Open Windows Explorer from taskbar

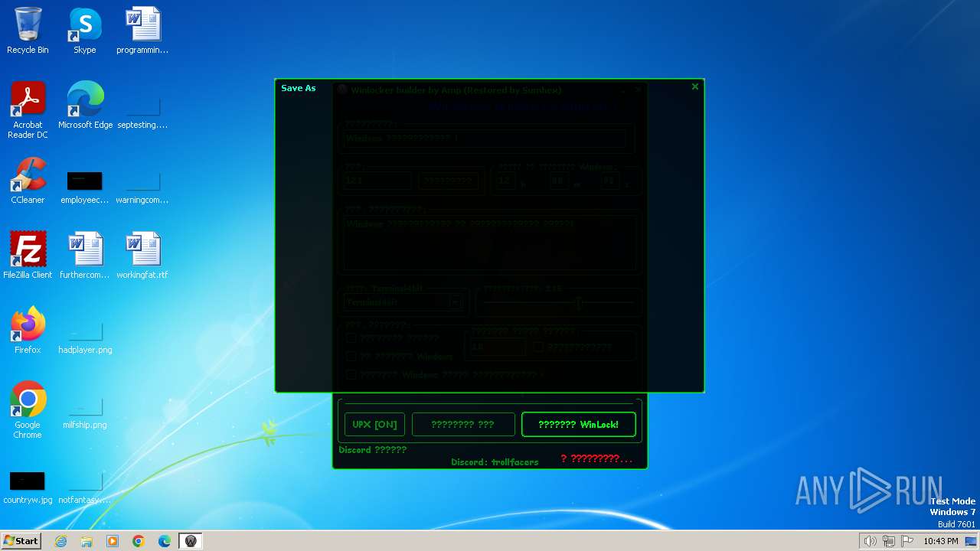point(87,541)
